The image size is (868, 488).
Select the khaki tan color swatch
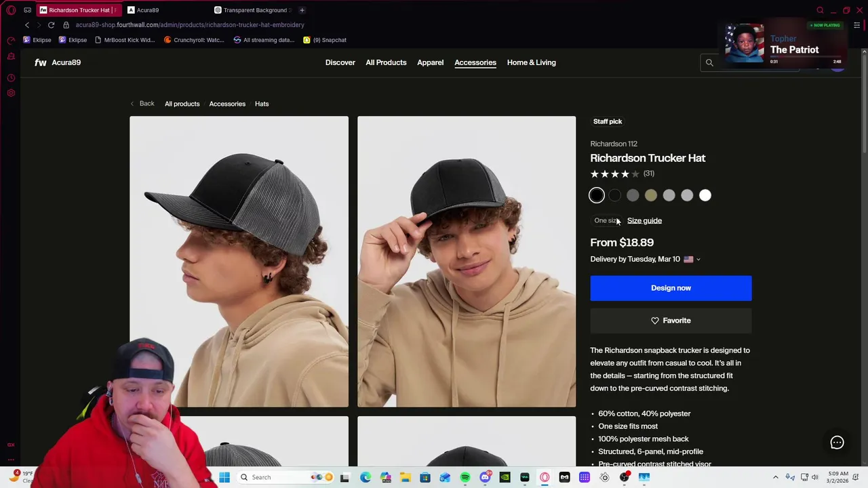pos(651,195)
